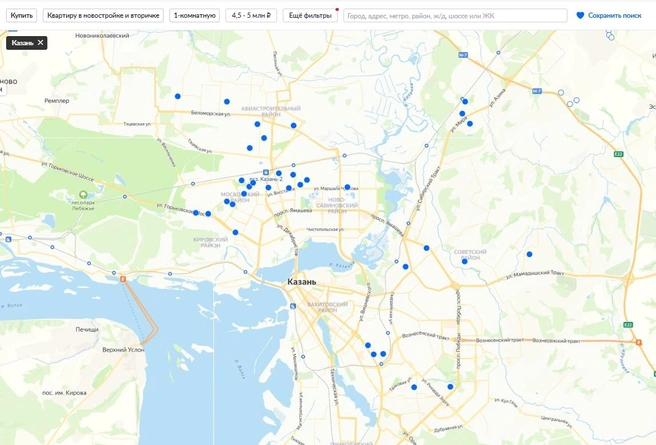
Task: Click listing dot on ул. Маршала Чуйкова
Action: 347,187
